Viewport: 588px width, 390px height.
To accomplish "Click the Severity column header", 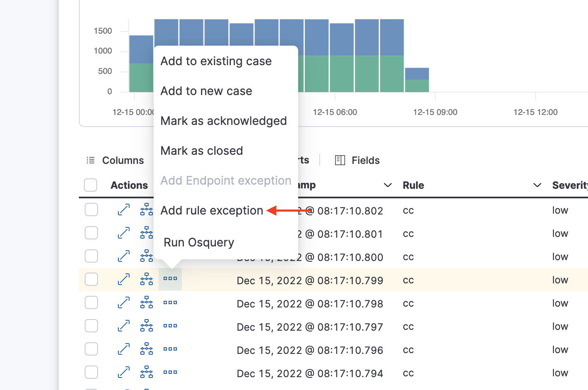I will point(569,185).
